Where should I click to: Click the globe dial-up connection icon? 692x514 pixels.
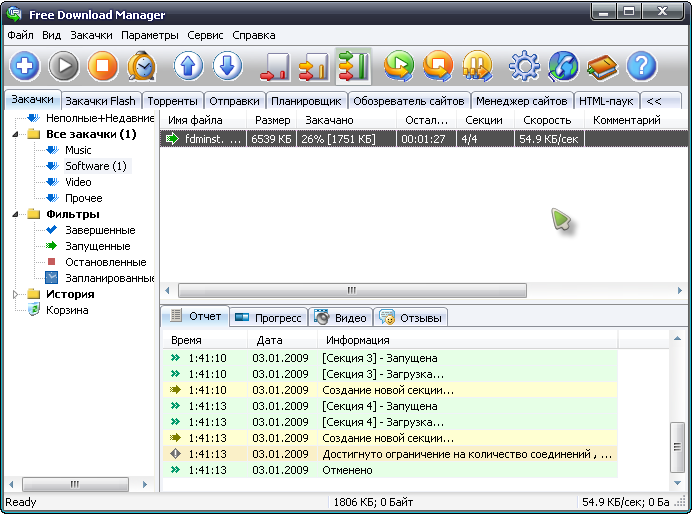pyautogui.click(x=563, y=66)
